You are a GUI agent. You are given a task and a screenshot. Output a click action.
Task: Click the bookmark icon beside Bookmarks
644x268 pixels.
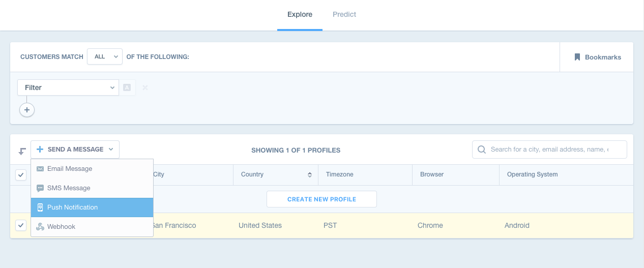click(x=577, y=57)
